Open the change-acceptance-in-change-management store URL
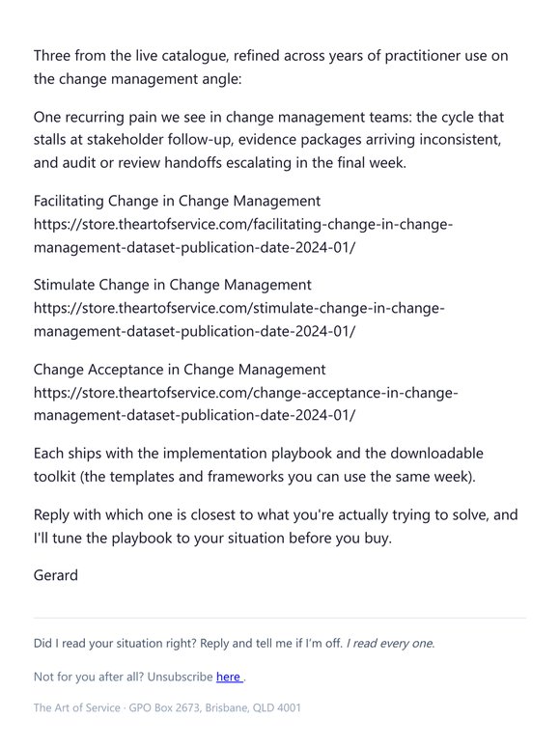Image resolution: width=560 pixels, height=747 pixels. pyautogui.click(x=245, y=403)
